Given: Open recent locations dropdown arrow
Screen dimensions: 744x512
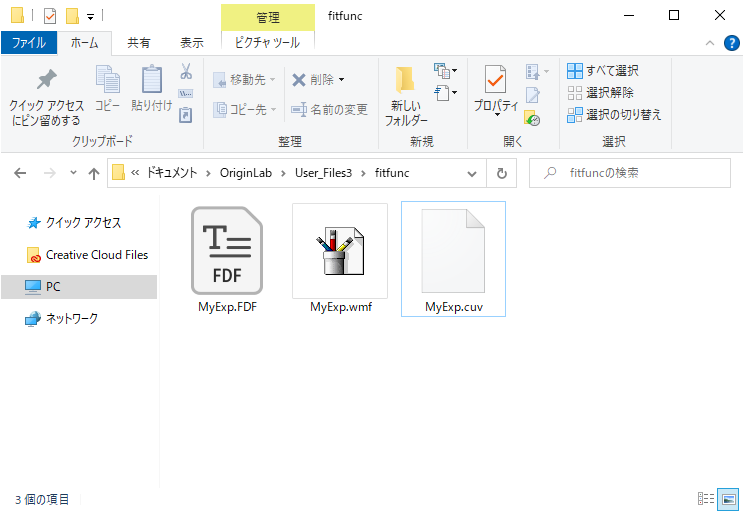Looking at the screenshot, I should point(73,173).
